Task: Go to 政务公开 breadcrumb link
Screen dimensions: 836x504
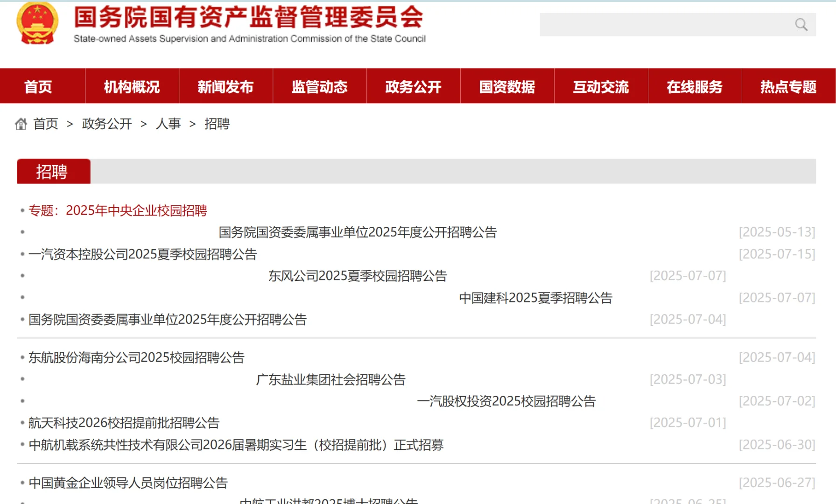Action: click(107, 124)
